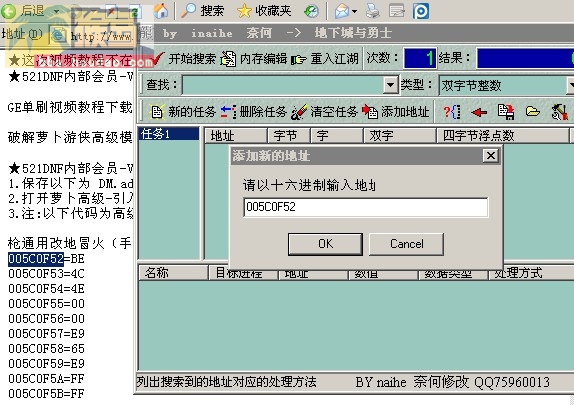This screenshot has width=574, height=405.
Task: Start search with 开始搜索 checkmark button
Action: (x=184, y=59)
